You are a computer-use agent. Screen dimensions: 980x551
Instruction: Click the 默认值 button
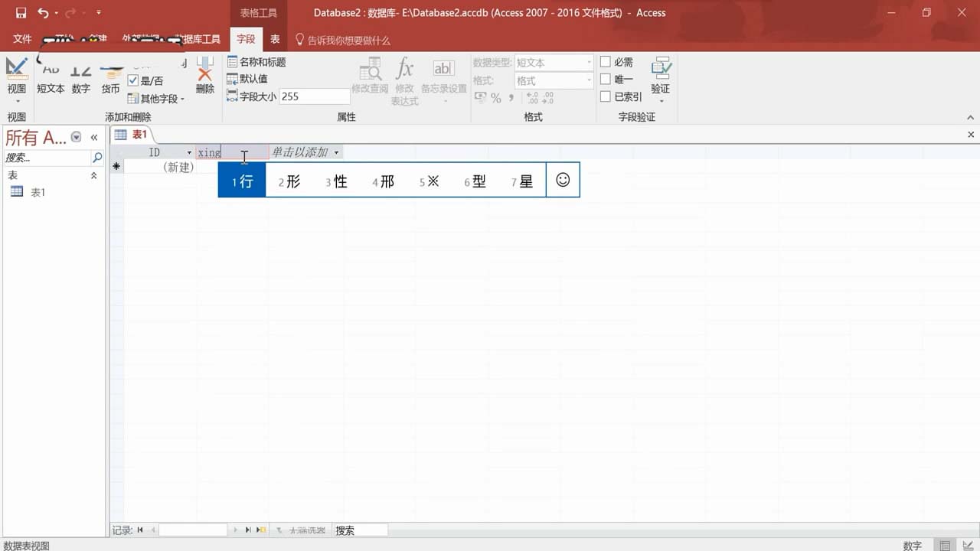coord(247,79)
